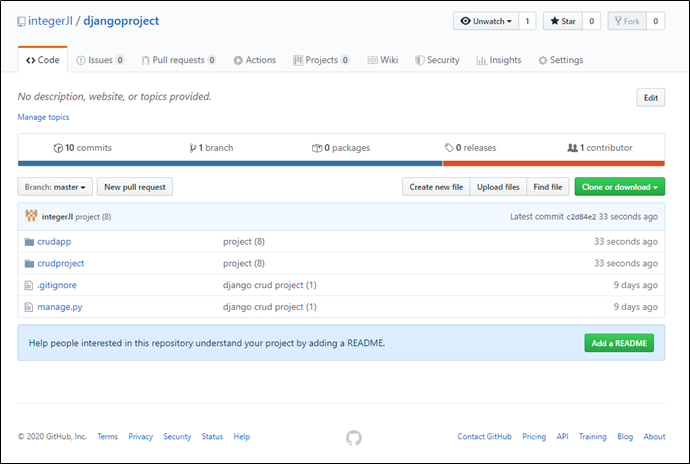Open the Security tab label

coord(443,60)
